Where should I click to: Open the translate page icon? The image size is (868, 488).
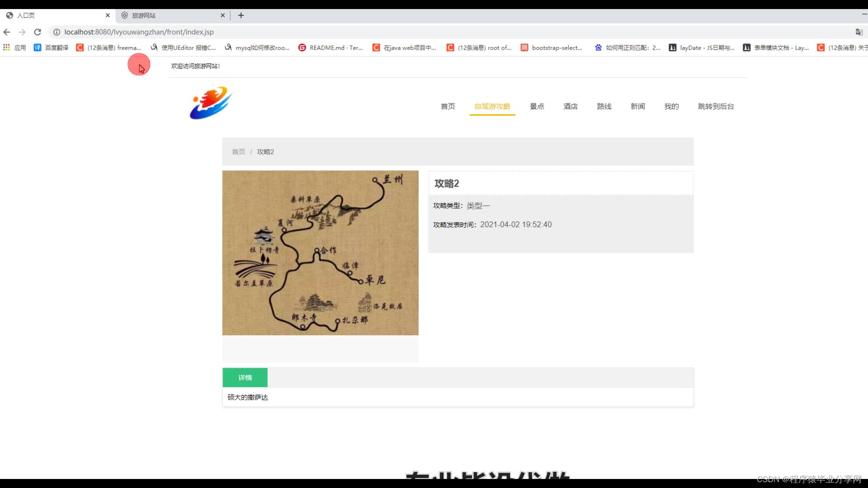(859, 32)
